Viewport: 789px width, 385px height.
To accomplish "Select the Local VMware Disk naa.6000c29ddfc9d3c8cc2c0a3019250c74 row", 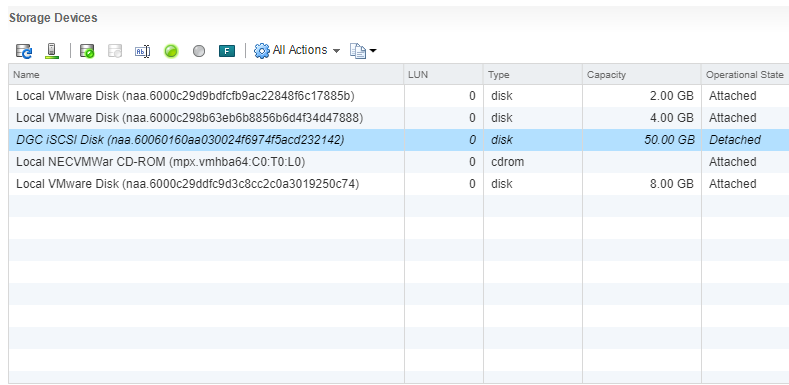I will pyautogui.click(x=399, y=184).
